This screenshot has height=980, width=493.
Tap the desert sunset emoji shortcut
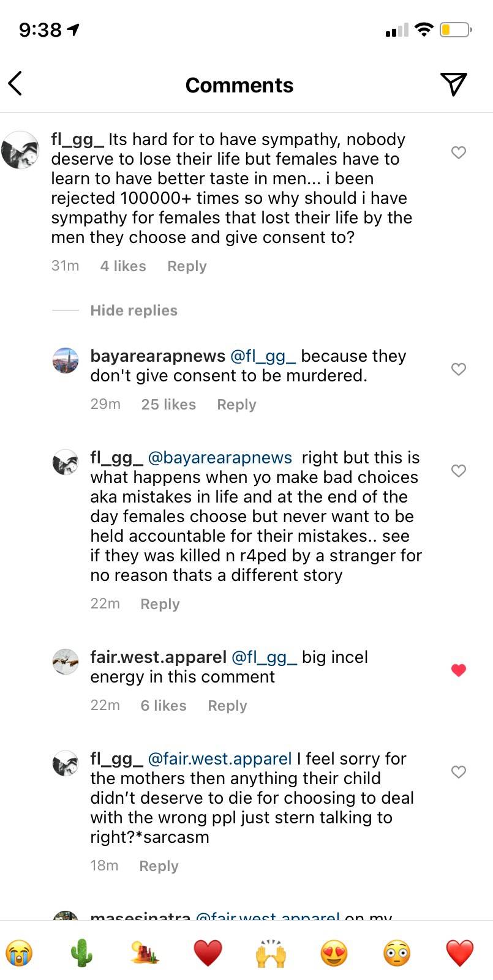point(145,952)
